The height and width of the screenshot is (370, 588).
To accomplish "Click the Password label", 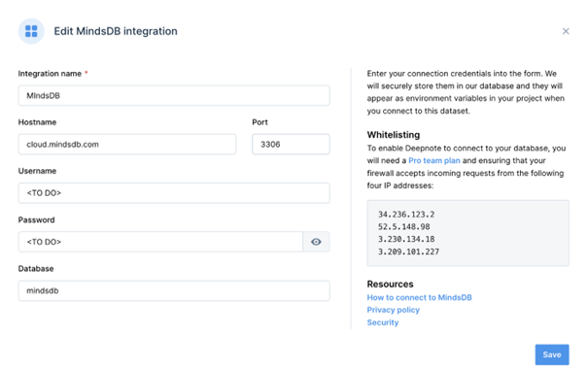I will 36,219.
